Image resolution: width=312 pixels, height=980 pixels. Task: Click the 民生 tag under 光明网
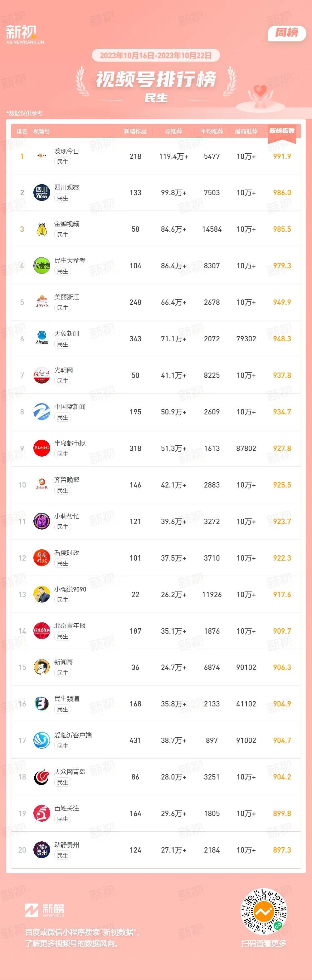click(x=63, y=381)
